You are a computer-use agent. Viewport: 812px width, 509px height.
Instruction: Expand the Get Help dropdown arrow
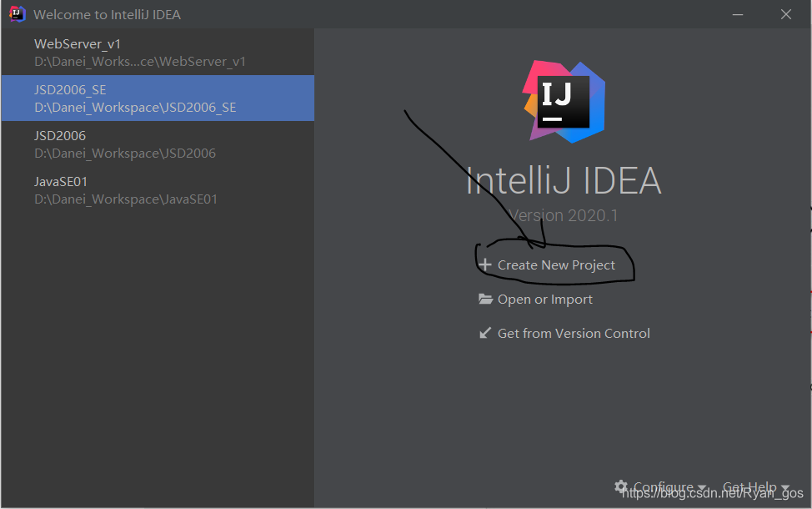click(x=785, y=488)
